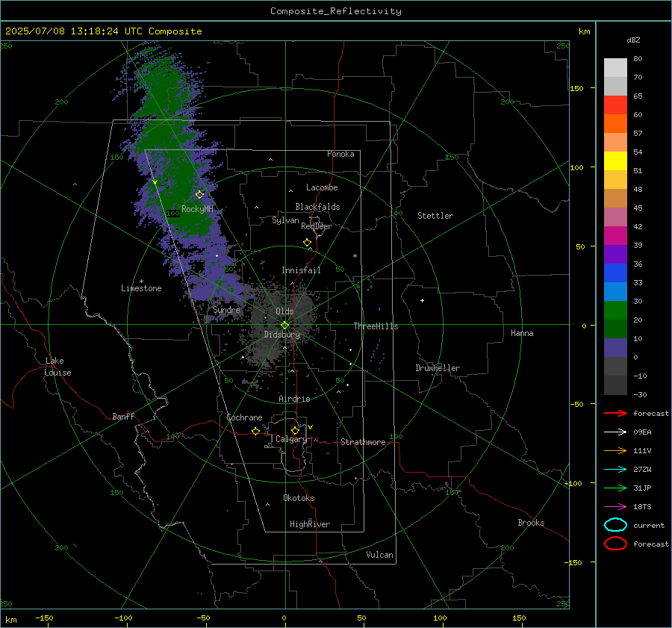Click the Olds label
This screenshot has height=628, width=672.
(x=284, y=311)
